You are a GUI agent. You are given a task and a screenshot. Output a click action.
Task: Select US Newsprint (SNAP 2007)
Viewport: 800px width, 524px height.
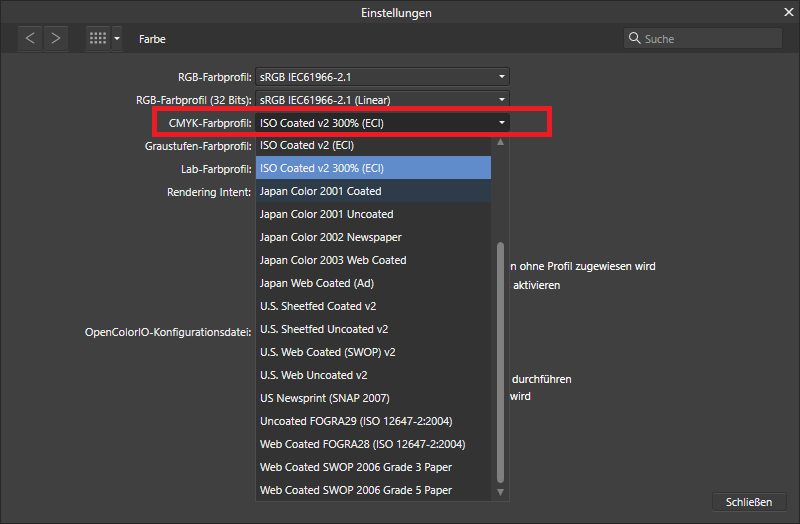(373, 398)
